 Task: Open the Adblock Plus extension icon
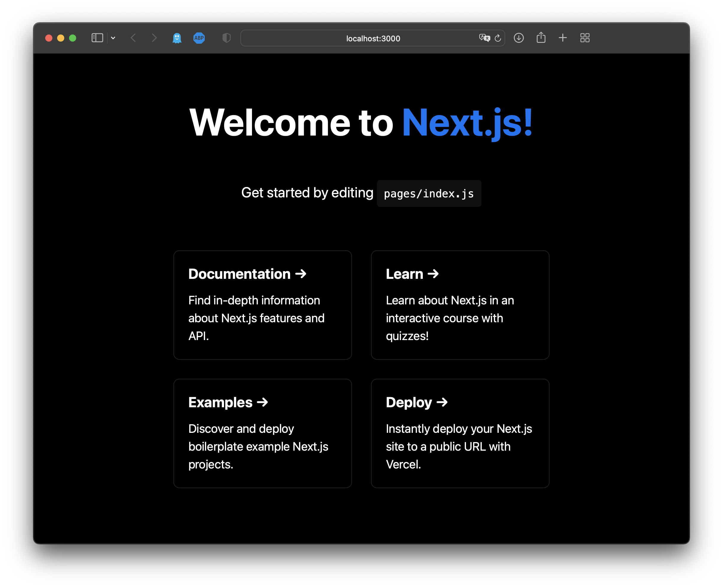tap(199, 38)
